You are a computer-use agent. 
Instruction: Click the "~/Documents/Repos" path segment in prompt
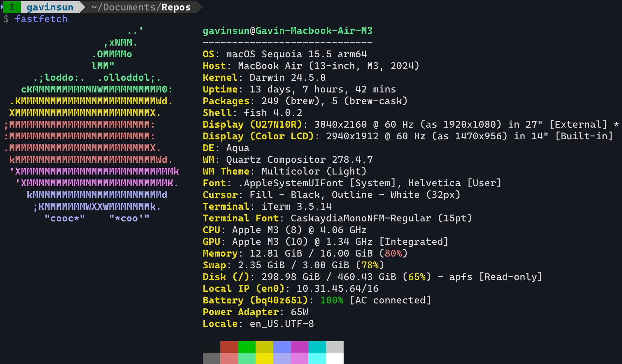(x=141, y=7)
